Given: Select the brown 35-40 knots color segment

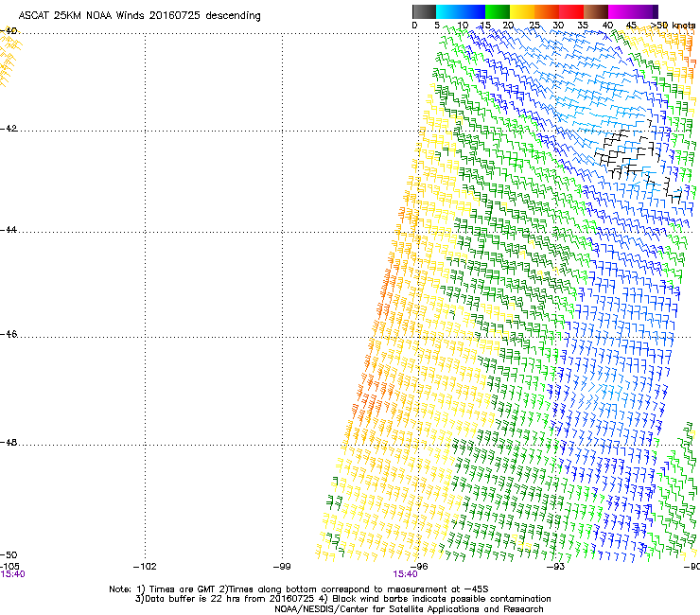Looking at the screenshot, I should coord(596,11).
